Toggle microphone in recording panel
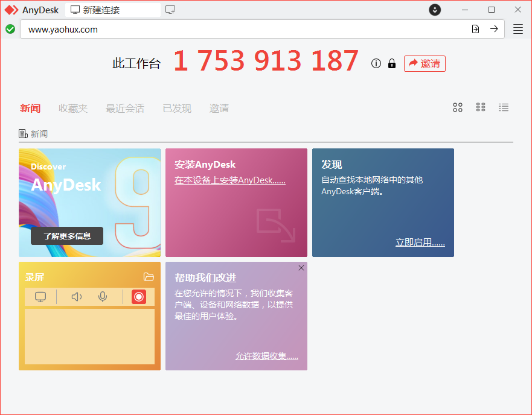The width and height of the screenshot is (532, 415). [103, 297]
